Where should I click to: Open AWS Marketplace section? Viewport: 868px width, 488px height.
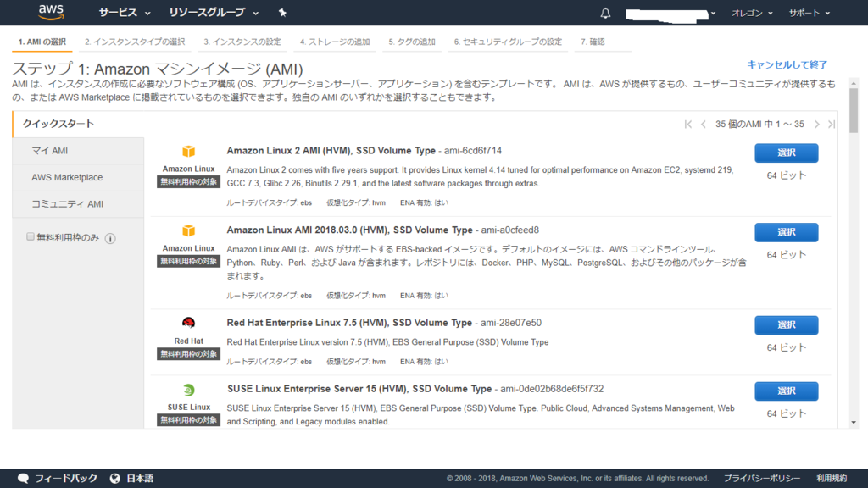click(x=78, y=178)
